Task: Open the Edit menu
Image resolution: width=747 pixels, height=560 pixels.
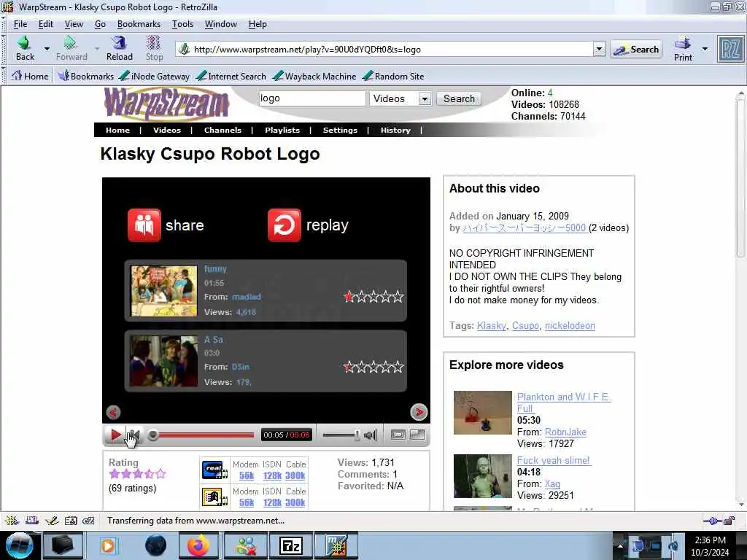Action: (x=46, y=24)
